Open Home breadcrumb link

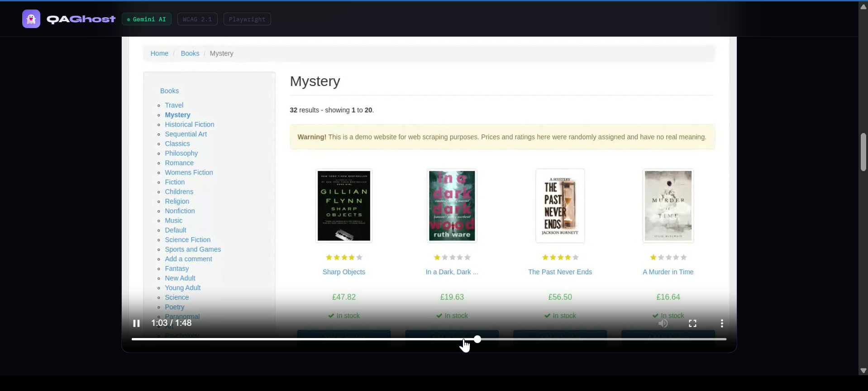coord(159,53)
